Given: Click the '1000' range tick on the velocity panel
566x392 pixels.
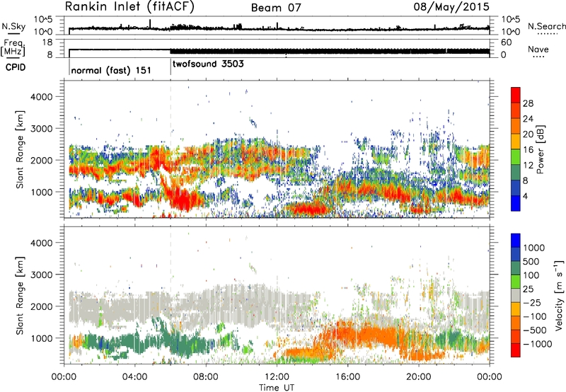Looking at the screenshot, I should (41, 338).
